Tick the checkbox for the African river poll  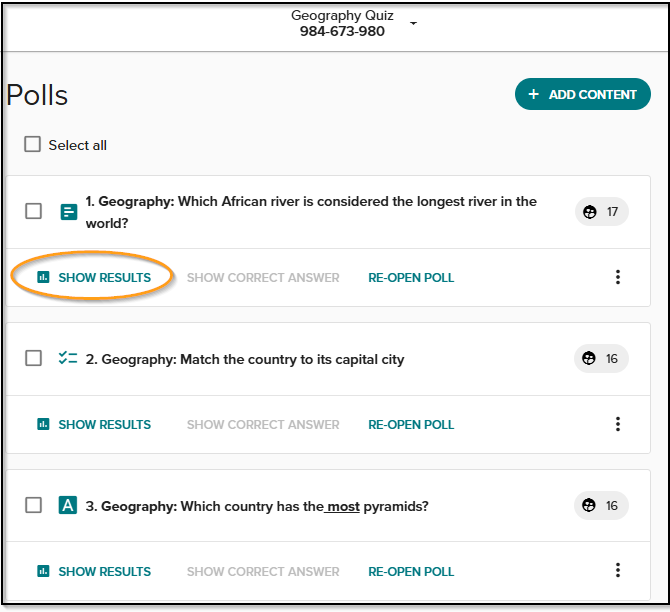(x=34, y=211)
